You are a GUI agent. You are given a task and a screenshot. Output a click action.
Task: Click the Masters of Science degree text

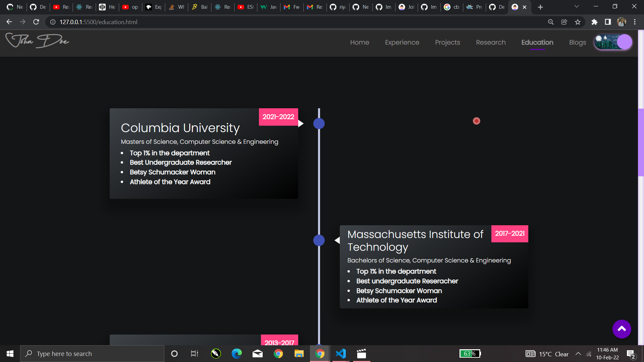[200, 142]
